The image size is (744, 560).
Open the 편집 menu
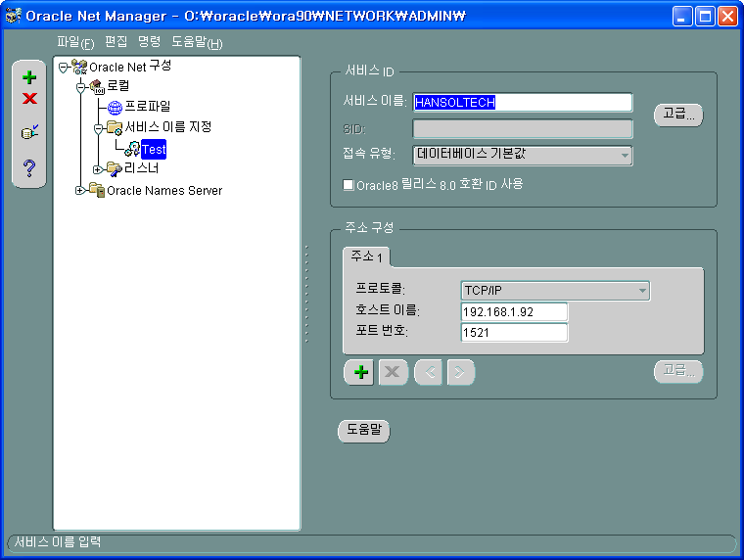116,42
